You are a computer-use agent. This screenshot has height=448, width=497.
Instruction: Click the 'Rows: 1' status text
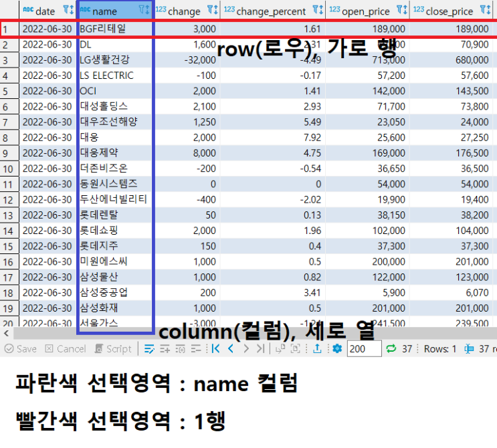coord(440,349)
